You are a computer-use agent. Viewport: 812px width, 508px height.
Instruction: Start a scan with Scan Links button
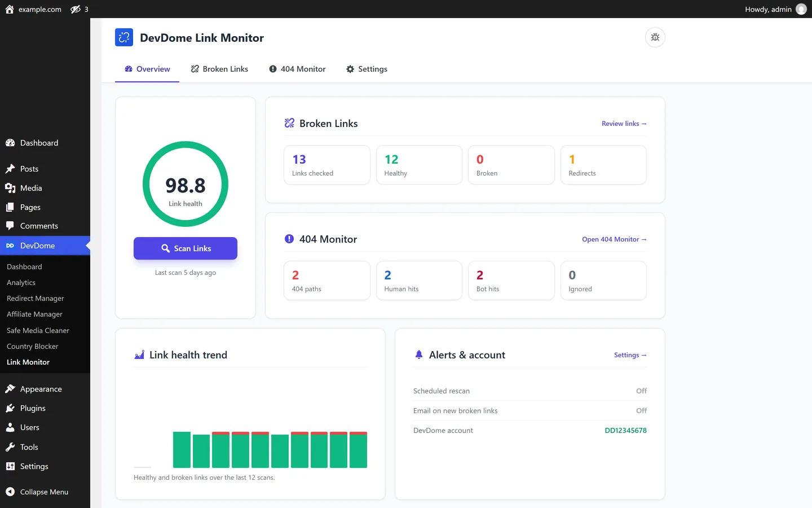click(x=186, y=248)
